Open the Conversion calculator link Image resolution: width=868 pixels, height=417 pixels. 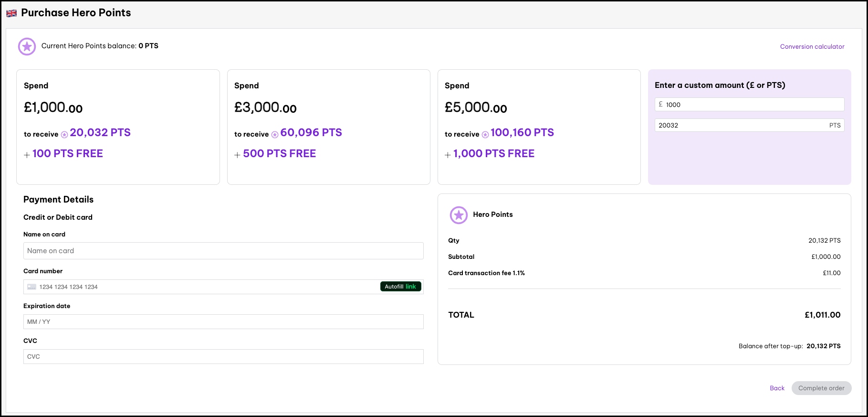point(812,46)
